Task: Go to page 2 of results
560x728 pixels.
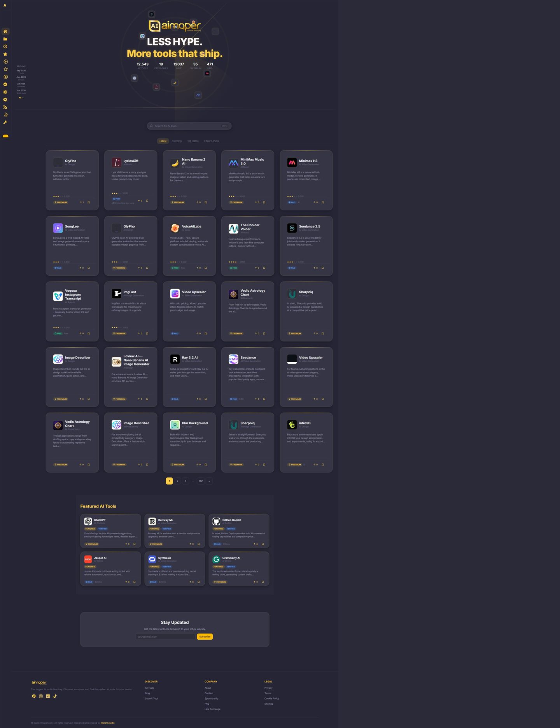Action: 177,481
